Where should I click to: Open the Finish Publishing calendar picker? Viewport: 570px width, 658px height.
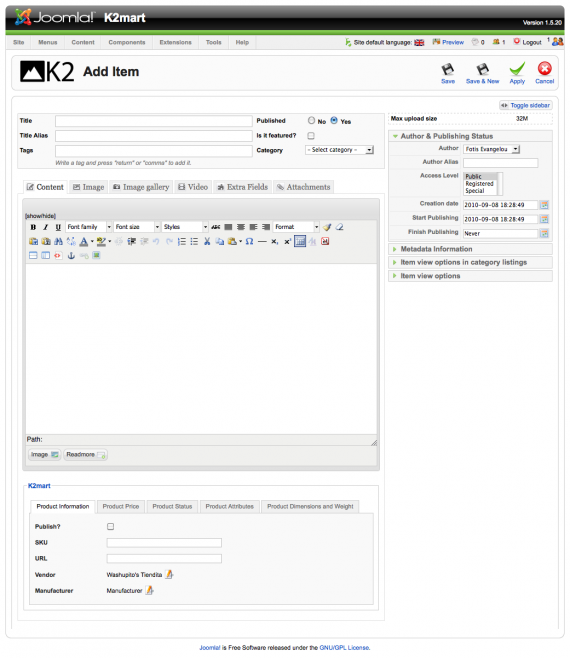(x=544, y=233)
